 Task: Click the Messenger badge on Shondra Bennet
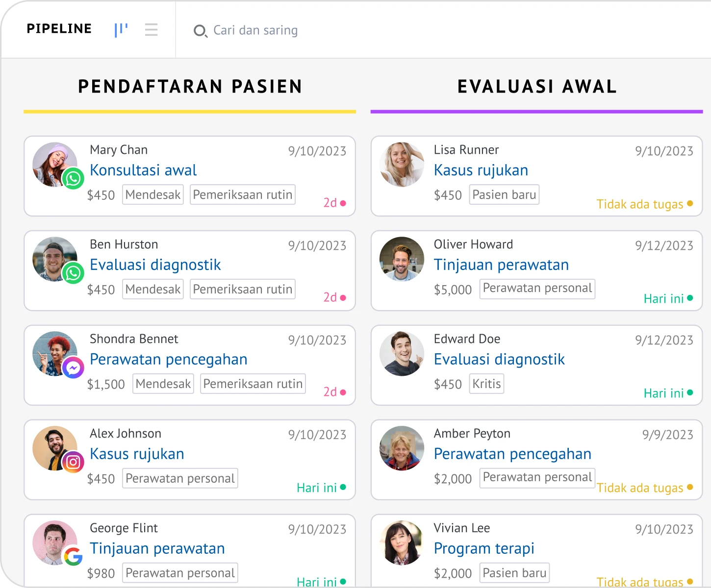click(x=73, y=367)
